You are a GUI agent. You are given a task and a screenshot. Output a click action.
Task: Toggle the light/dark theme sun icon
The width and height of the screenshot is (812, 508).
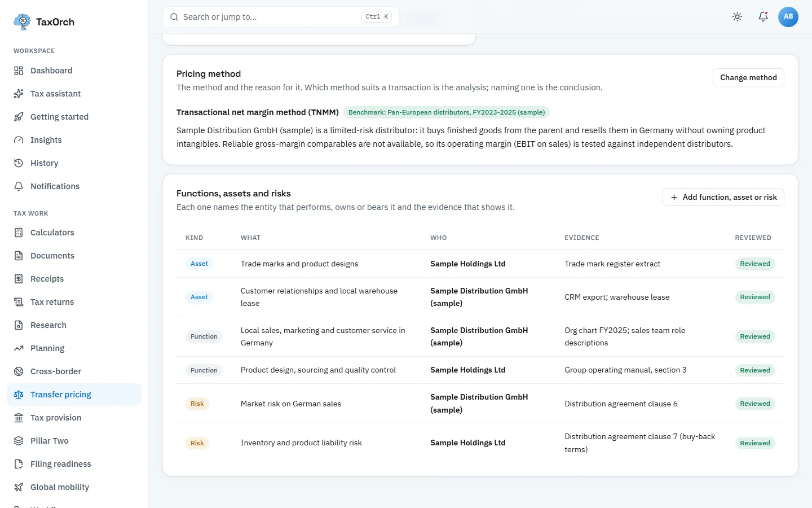click(737, 17)
